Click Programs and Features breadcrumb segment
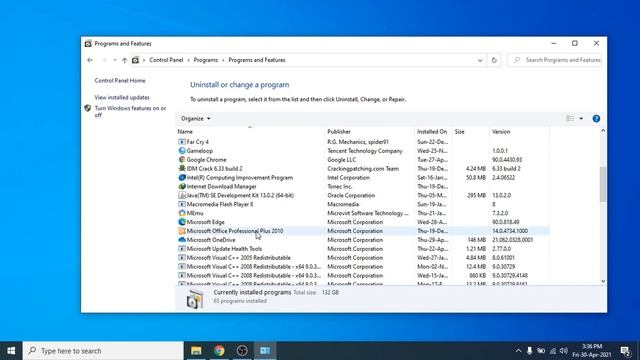Screen dimensions: 640x360 pos(257,60)
